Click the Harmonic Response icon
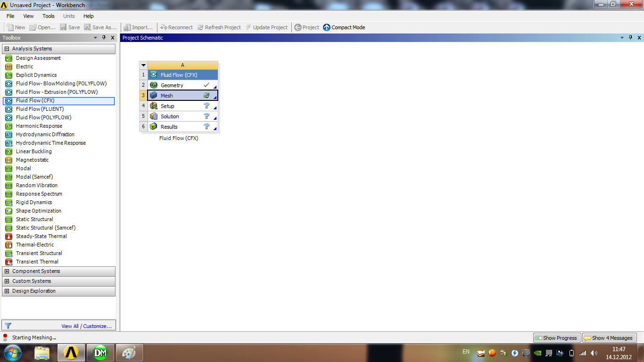 pos(8,126)
